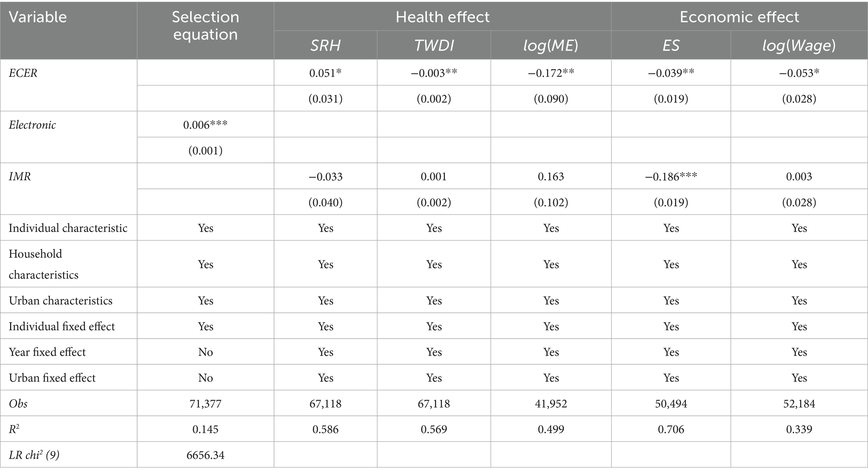This screenshot has width=868, height=475.
Task: Select the Urban fixed effect row label
Action: coord(52,378)
